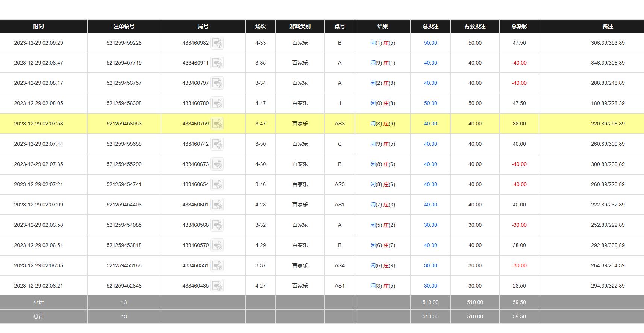Click the 总派彩 column header
Screen dimensions: 644x333
click(519, 26)
